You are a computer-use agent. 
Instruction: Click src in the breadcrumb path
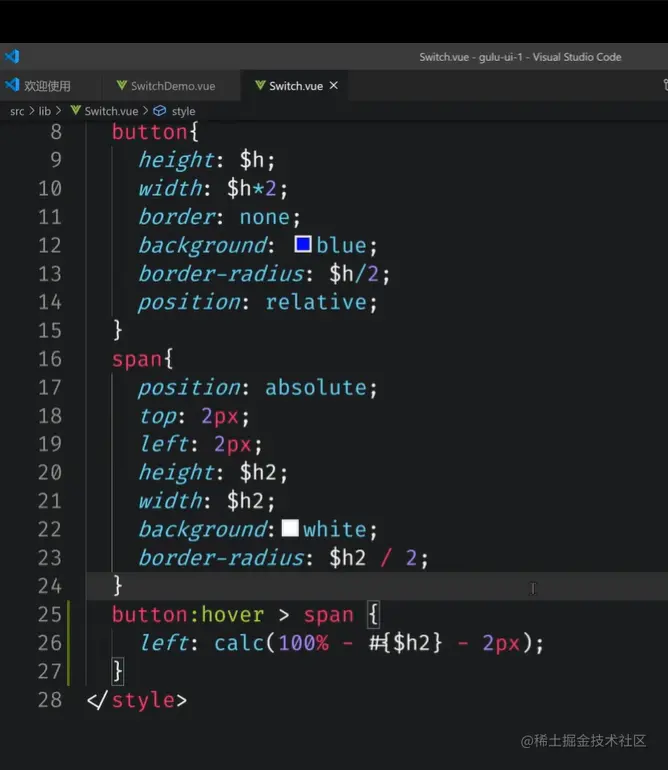click(17, 111)
